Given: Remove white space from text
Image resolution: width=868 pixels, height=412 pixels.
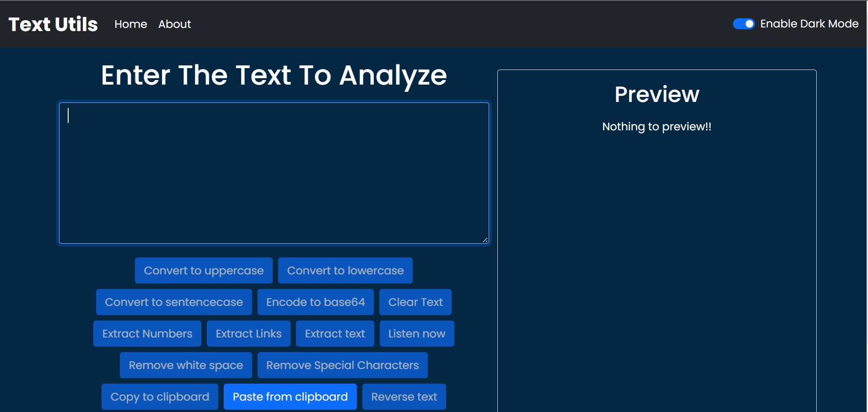Looking at the screenshot, I should click(x=185, y=365).
